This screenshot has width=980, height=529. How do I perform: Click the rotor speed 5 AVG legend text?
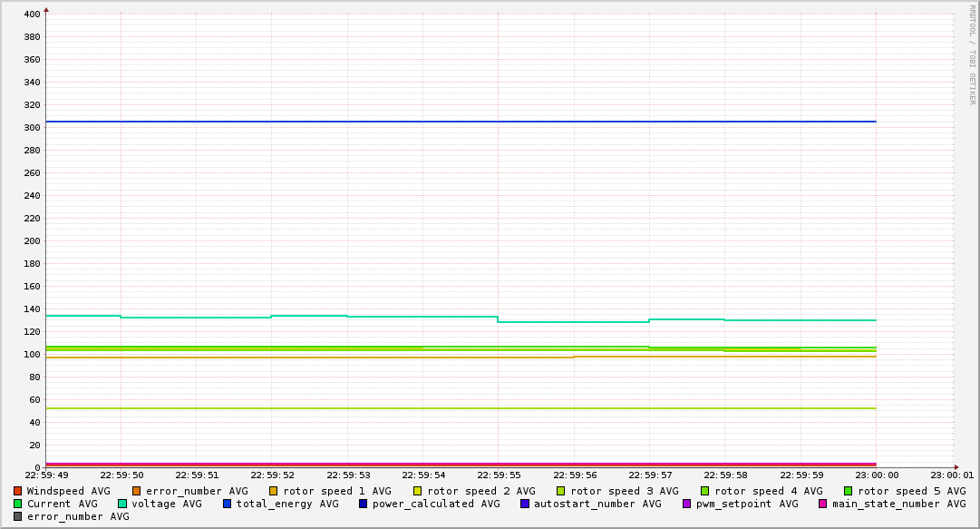coord(911,491)
